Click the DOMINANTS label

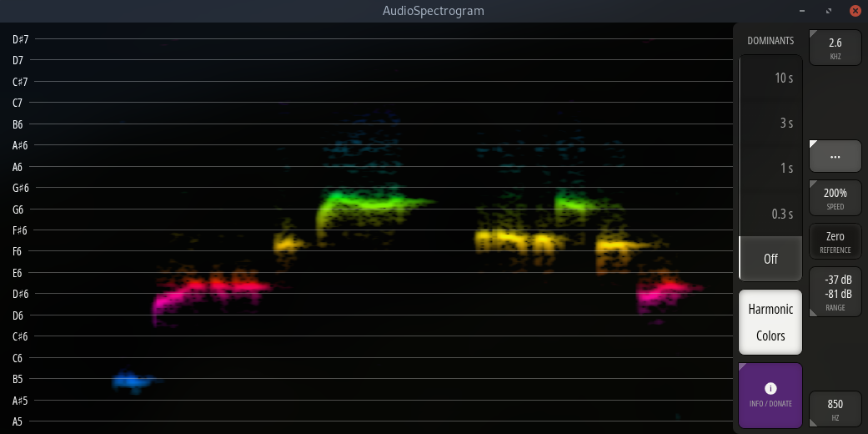pyautogui.click(x=770, y=41)
